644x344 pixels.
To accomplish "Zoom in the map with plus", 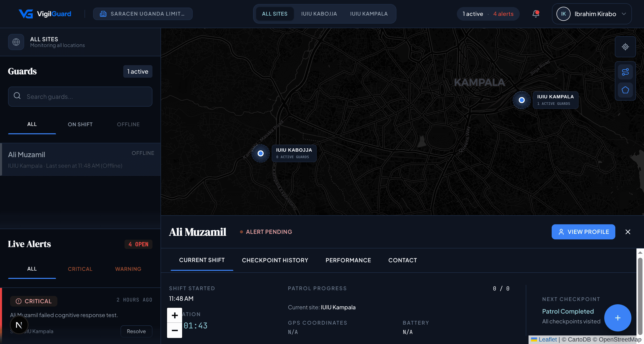I will point(175,315).
